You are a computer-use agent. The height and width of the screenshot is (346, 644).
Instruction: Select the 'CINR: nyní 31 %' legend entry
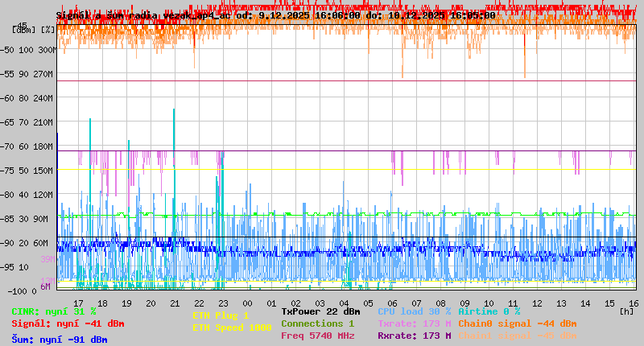pyautogui.click(x=54, y=312)
